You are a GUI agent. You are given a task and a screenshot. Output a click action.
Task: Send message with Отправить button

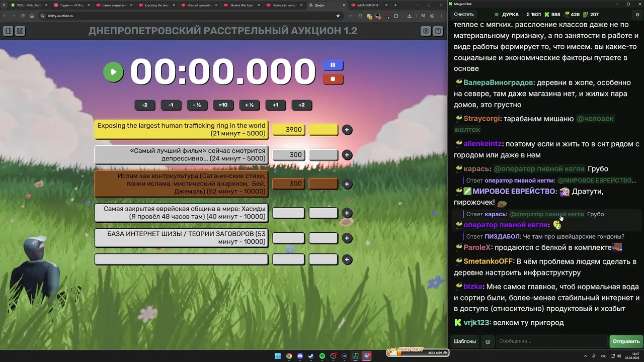[626, 341]
